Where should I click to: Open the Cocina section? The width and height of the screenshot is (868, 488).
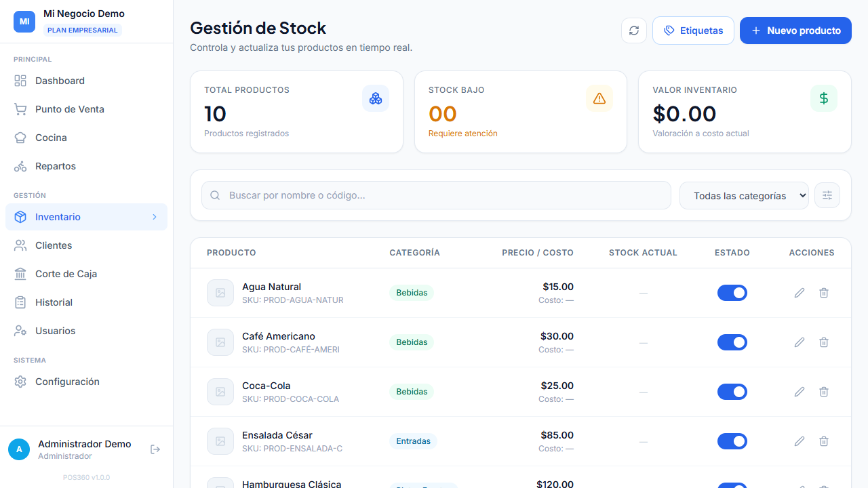pos(86,138)
